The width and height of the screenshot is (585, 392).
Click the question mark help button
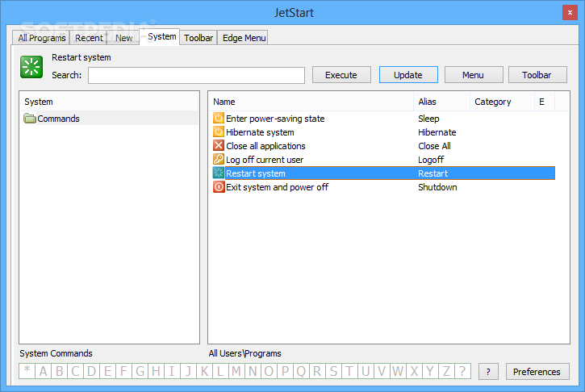coord(488,372)
